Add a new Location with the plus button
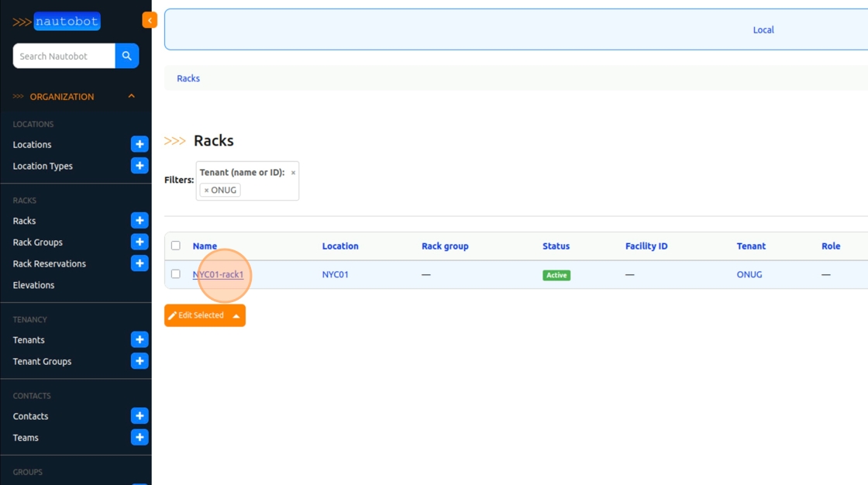Viewport: 868px width, 485px height. pos(139,144)
